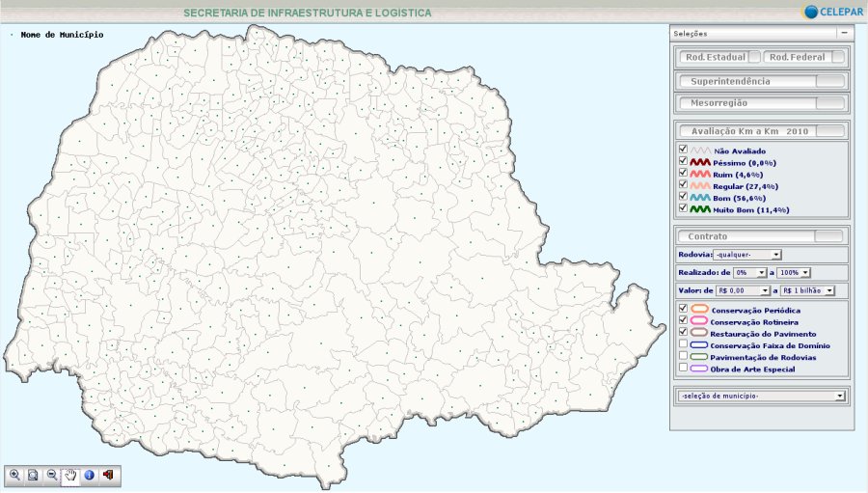Uncheck the Não Avaliado checkbox
Screen dimensions: 868x493
pyautogui.click(x=684, y=150)
